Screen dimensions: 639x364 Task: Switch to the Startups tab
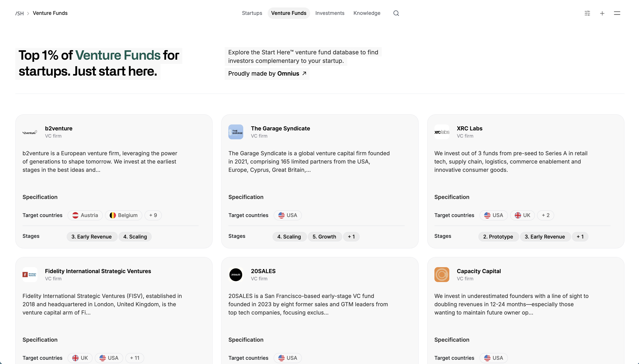(252, 13)
